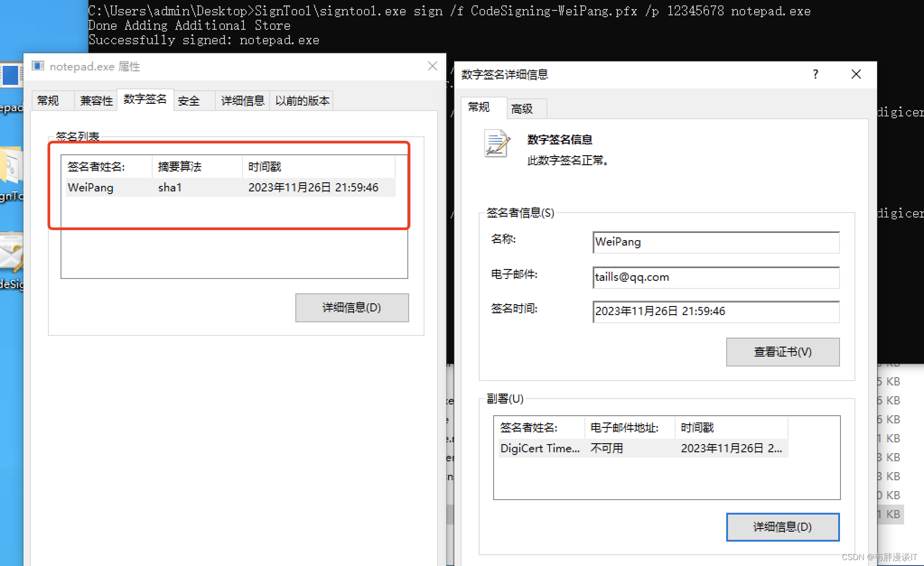This screenshot has height=566, width=924.
Task: Click the help question mark button
Action: [815, 74]
